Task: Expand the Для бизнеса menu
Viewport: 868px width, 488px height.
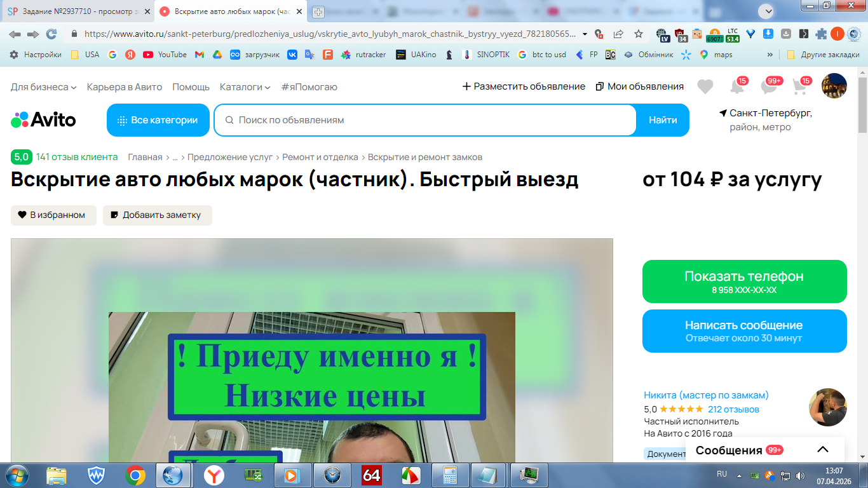Action: click(44, 86)
